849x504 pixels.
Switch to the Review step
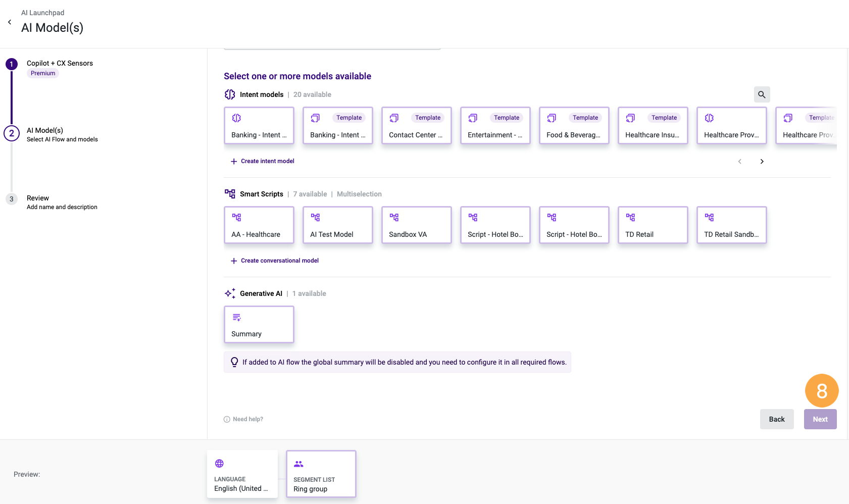(12, 199)
